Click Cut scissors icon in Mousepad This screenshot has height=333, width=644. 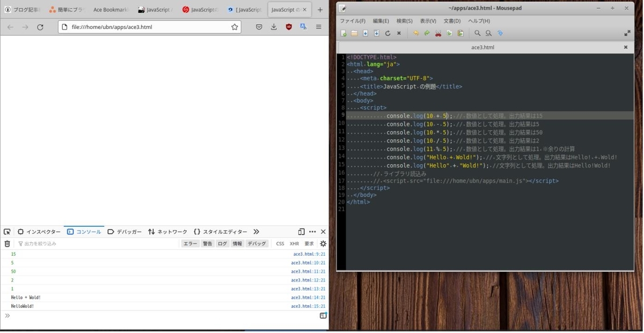(438, 33)
